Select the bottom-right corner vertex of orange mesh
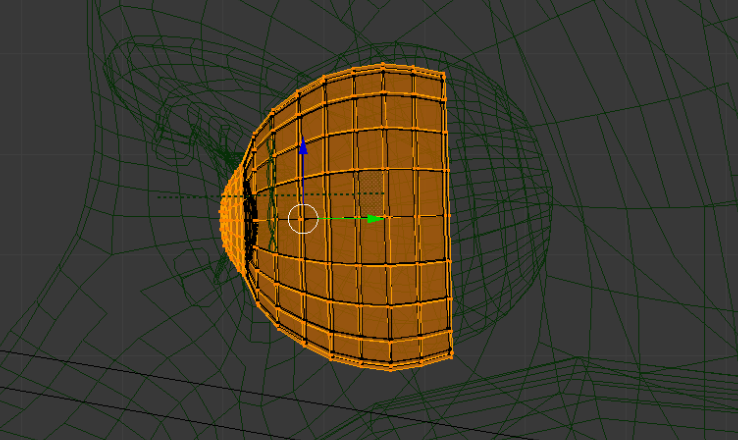 [452, 358]
